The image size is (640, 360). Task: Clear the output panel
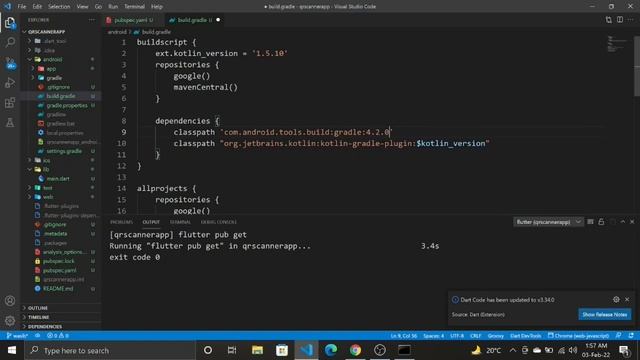click(590, 222)
